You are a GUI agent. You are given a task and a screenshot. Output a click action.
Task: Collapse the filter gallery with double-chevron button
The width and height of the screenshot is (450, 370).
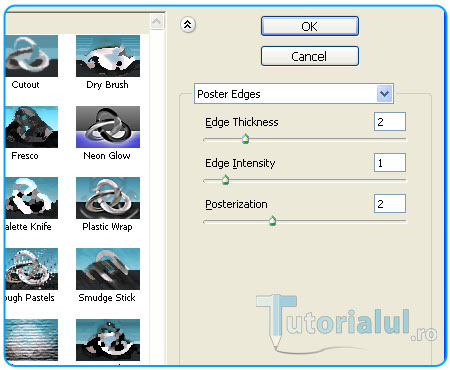click(188, 25)
